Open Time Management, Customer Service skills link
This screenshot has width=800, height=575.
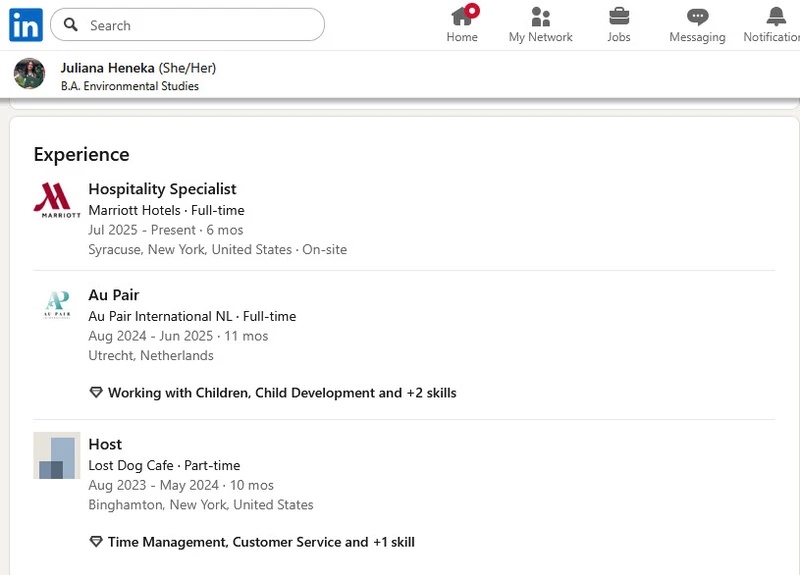pyautogui.click(x=261, y=541)
